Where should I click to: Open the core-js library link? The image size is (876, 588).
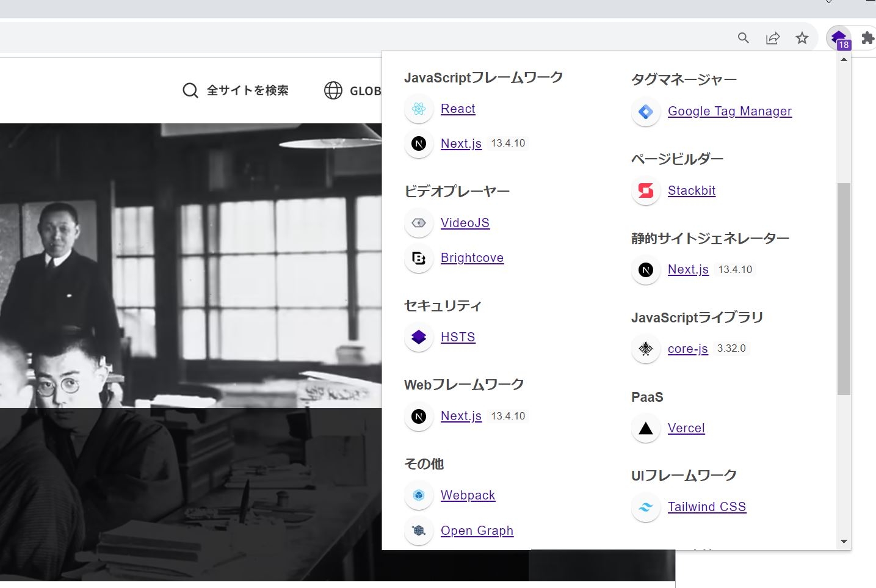[687, 349]
